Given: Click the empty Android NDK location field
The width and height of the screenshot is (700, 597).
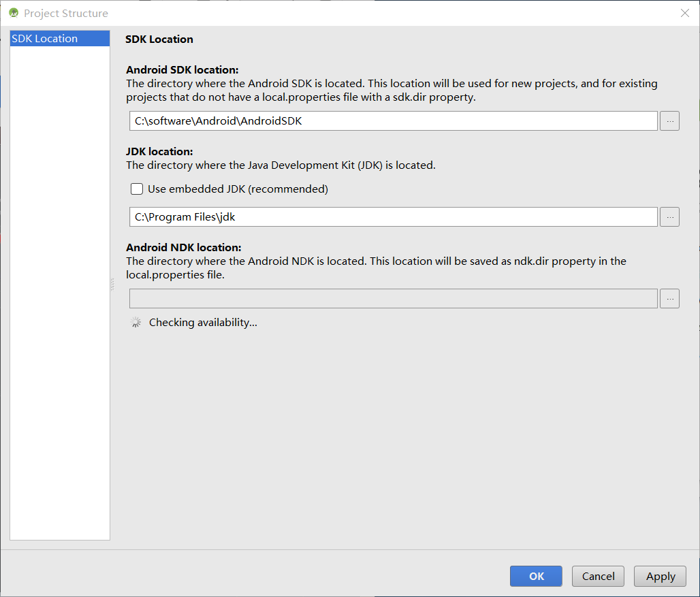Looking at the screenshot, I should 394,298.
